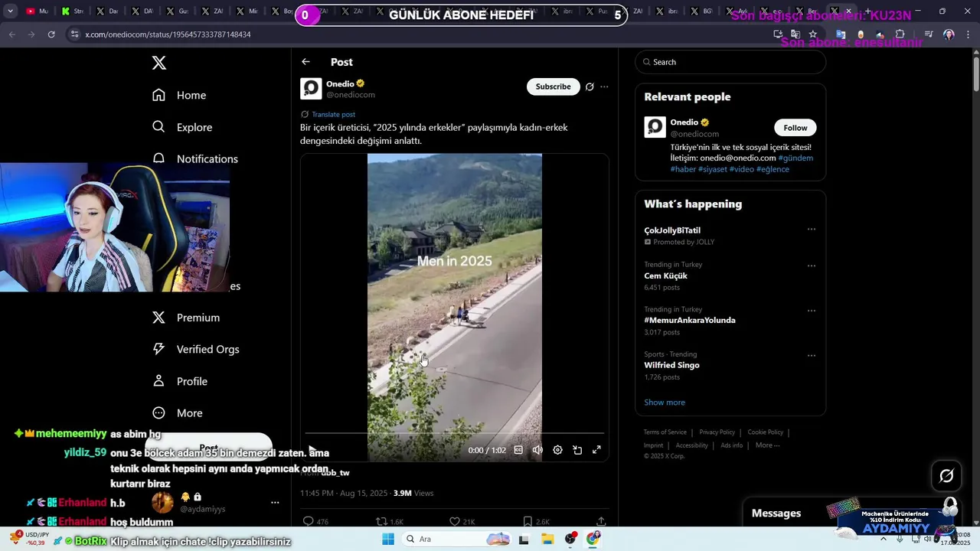Open Chrome media controls icon
Image resolution: width=980 pixels, height=551 pixels.
click(929, 34)
